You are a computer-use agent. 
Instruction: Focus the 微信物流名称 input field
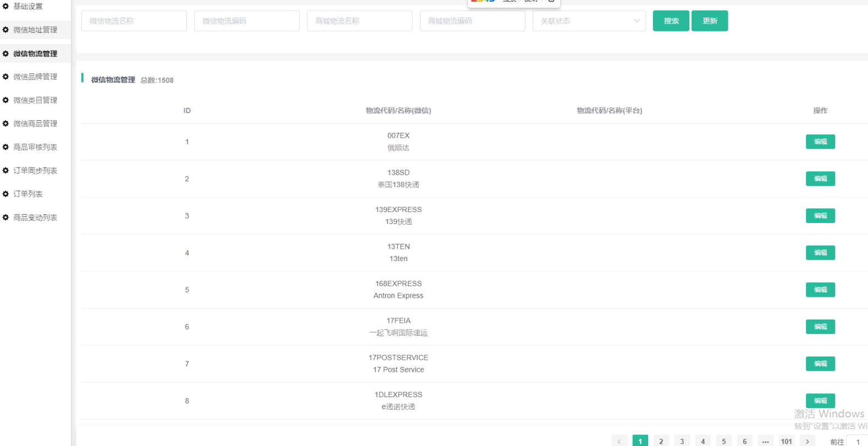pyautogui.click(x=134, y=21)
